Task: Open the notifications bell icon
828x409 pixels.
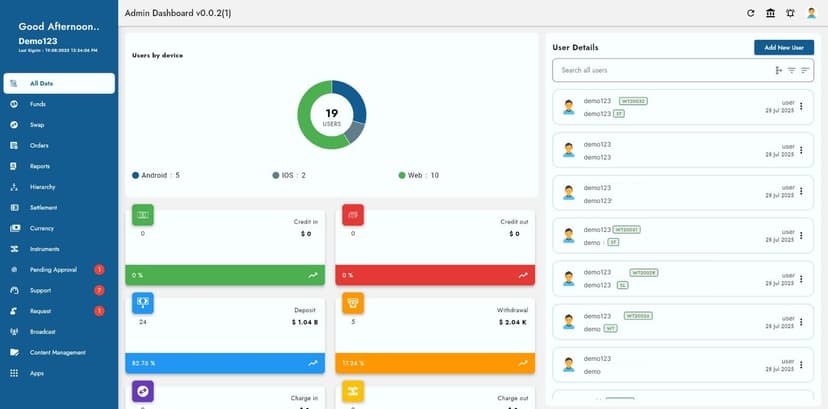Action: point(790,13)
